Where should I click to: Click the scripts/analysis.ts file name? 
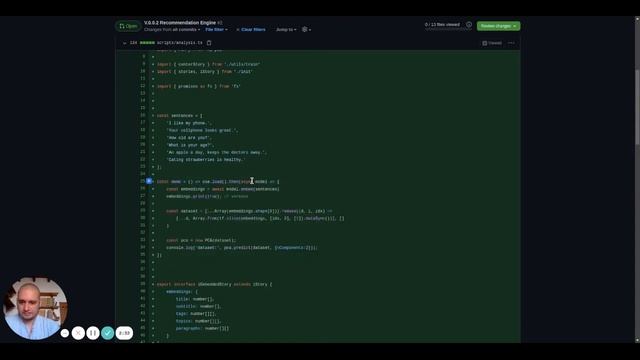pos(180,43)
